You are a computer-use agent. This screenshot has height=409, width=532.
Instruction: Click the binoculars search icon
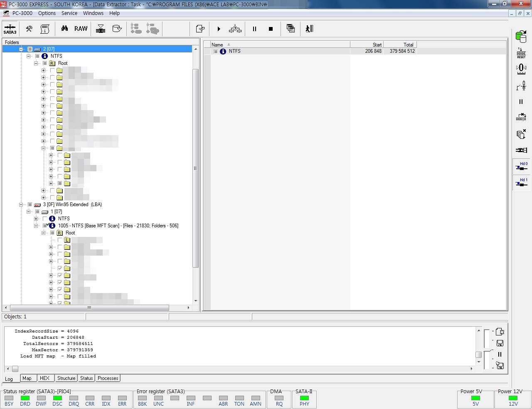pyautogui.click(x=64, y=29)
